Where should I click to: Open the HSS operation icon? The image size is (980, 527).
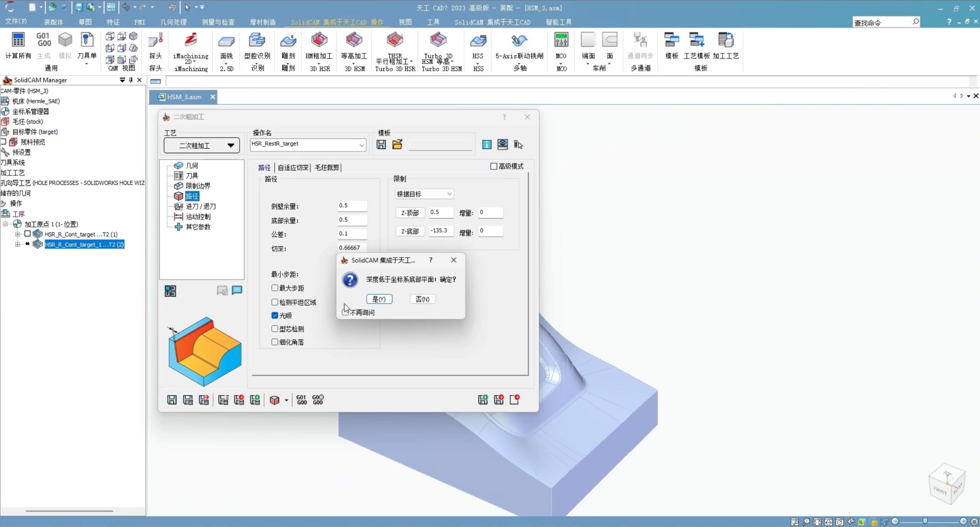pyautogui.click(x=478, y=40)
